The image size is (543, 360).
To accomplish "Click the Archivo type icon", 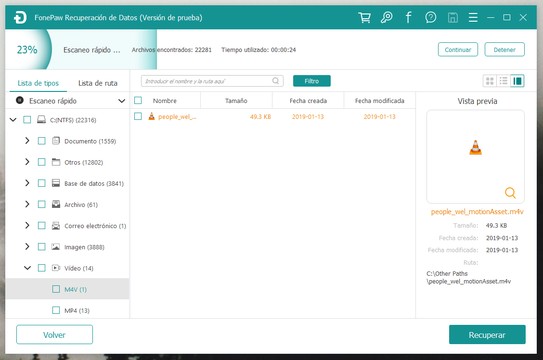I will pyautogui.click(x=56, y=204).
